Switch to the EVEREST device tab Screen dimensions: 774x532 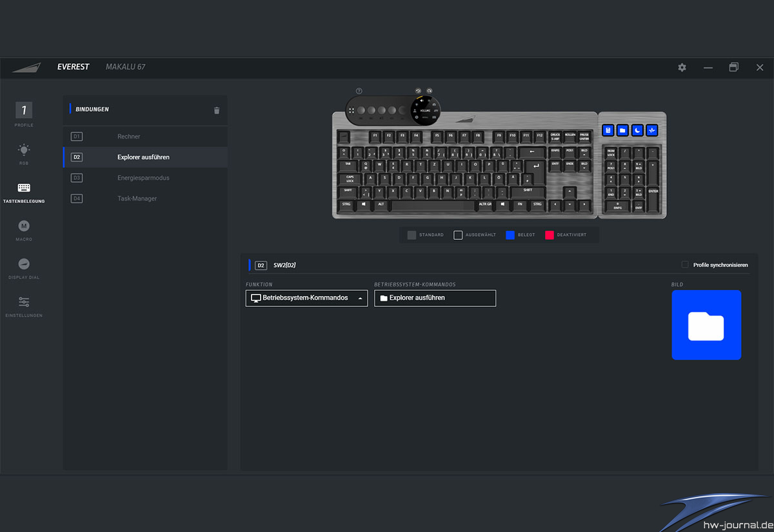tap(73, 67)
